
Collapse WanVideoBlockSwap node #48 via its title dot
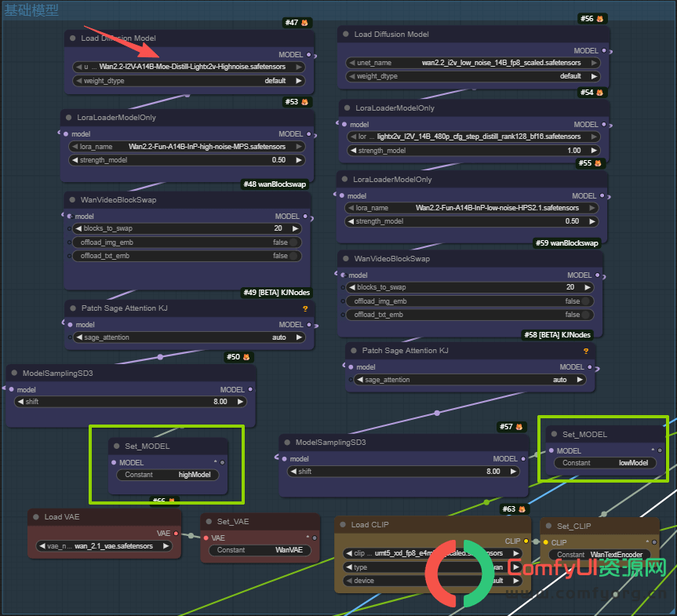(72, 199)
